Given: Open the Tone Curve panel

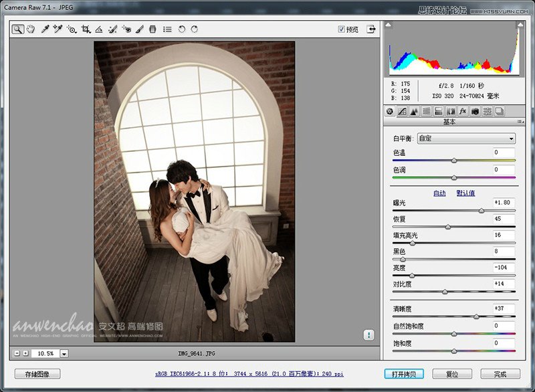Looking at the screenshot, I should click(403, 112).
